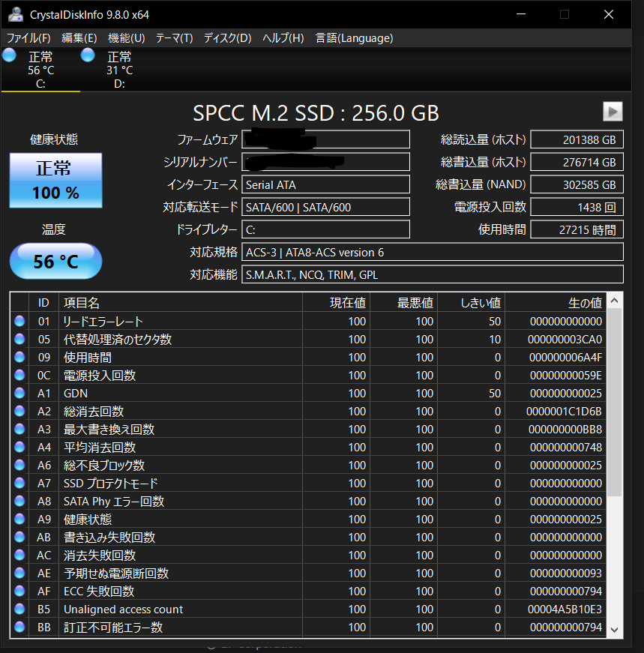Click the status dot for row A9 健康状態
The width and height of the screenshot is (644, 653).
(19, 519)
